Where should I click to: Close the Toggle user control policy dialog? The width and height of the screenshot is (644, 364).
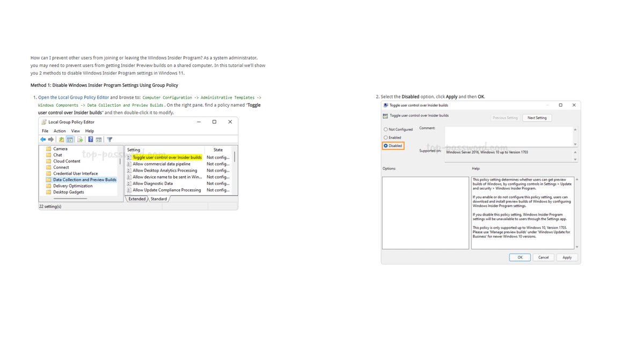[574, 105]
